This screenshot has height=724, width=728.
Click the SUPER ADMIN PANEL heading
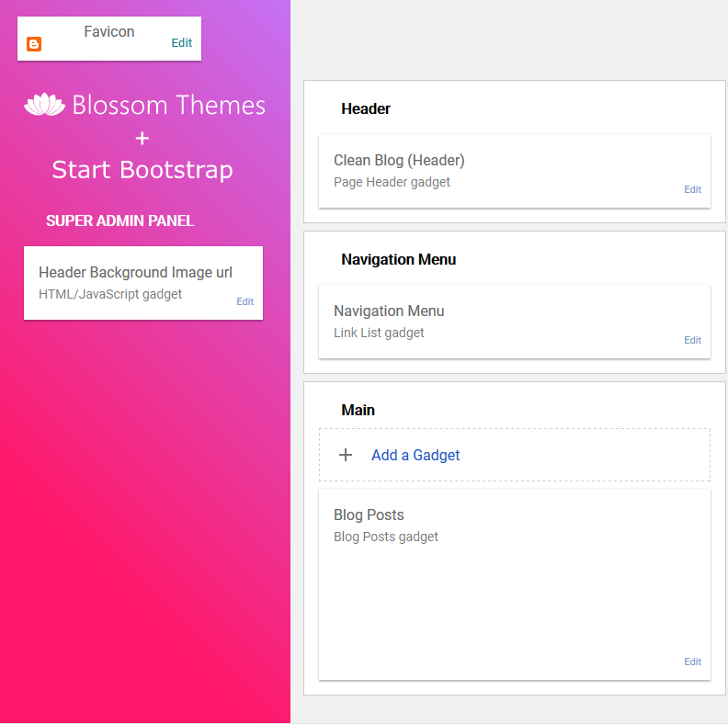119,221
